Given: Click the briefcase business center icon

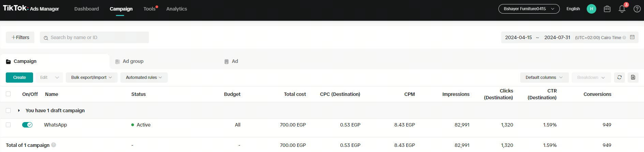Looking at the screenshot, I should click(607, 9).
